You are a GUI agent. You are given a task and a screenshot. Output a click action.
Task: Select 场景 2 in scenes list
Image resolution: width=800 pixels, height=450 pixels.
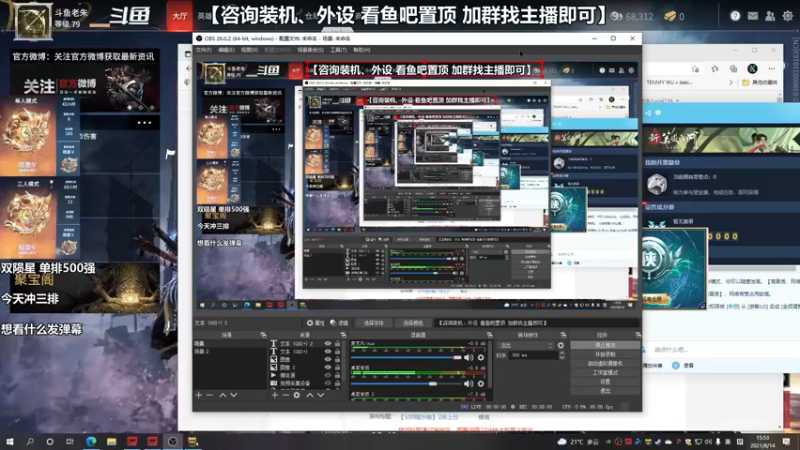pos(202,352)
